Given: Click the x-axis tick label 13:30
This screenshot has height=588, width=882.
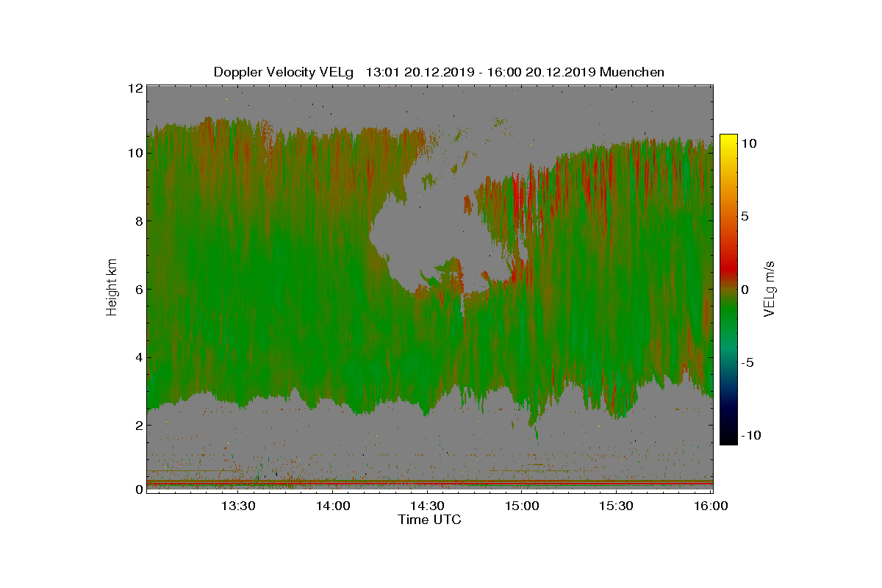Looking at the screenshot, I should [239, 506].
